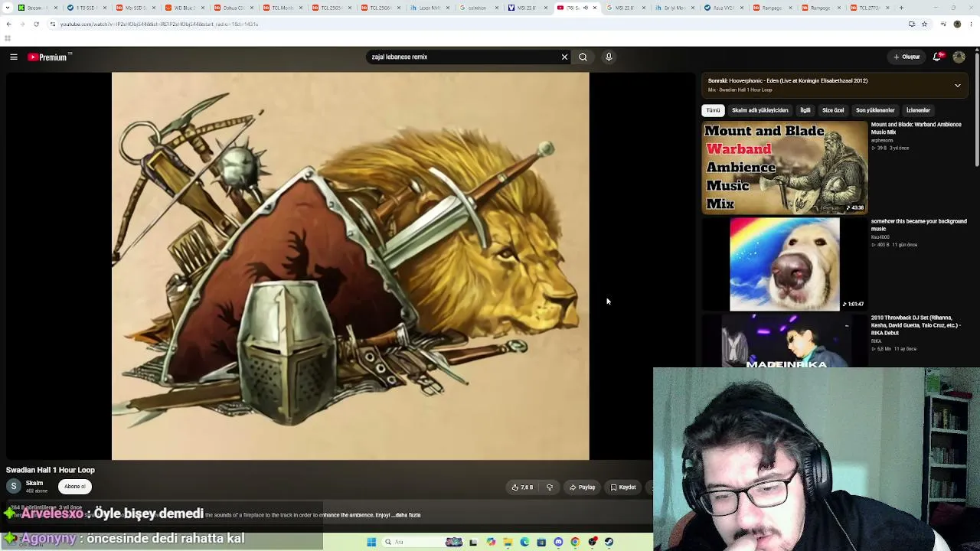Go back in the browser
This screenshot has width=980, height=551.
[x=8, y=24]
